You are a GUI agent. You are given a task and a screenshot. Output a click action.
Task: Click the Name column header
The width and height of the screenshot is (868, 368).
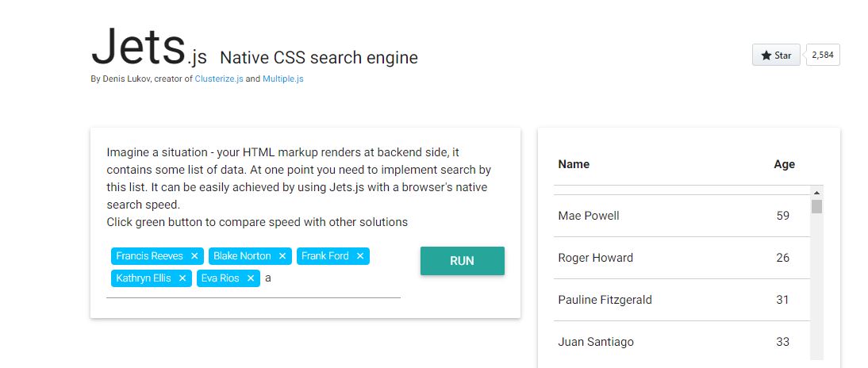[x=574, y=164]
